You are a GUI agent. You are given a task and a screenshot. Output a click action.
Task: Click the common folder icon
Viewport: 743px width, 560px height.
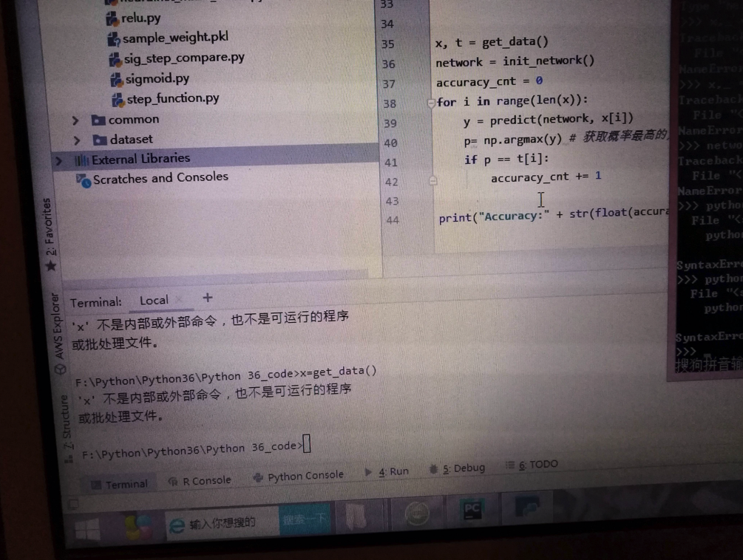tap(98, 120)
